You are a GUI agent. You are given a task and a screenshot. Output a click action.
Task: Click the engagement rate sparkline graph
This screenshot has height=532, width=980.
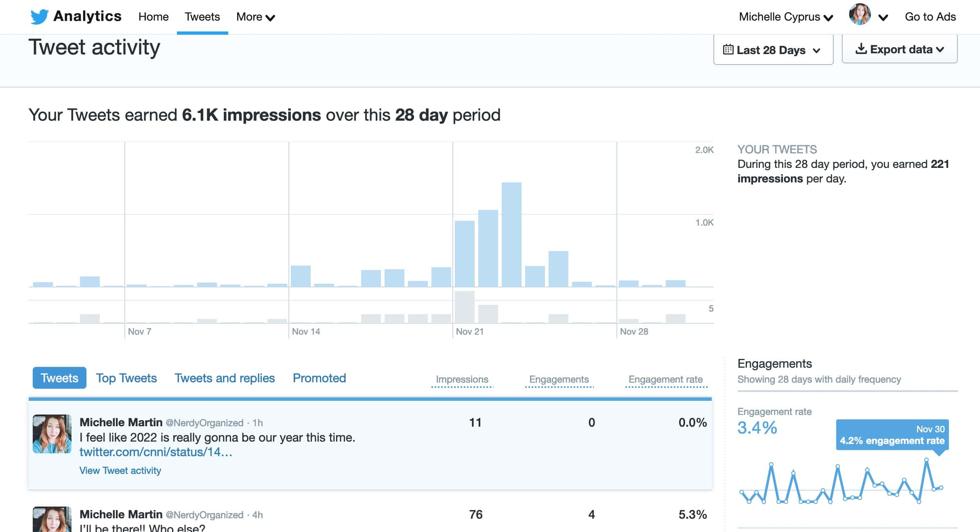pos(845,478)
